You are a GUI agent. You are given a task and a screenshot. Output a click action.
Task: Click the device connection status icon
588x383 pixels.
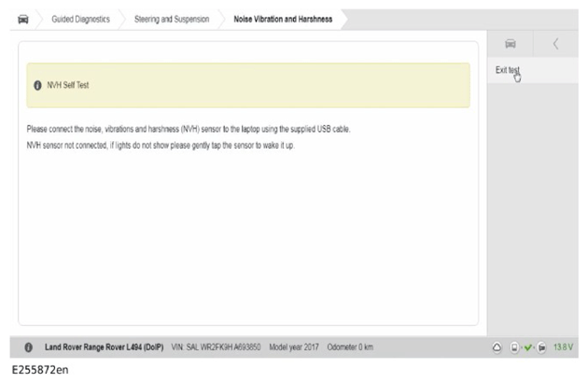514,348
